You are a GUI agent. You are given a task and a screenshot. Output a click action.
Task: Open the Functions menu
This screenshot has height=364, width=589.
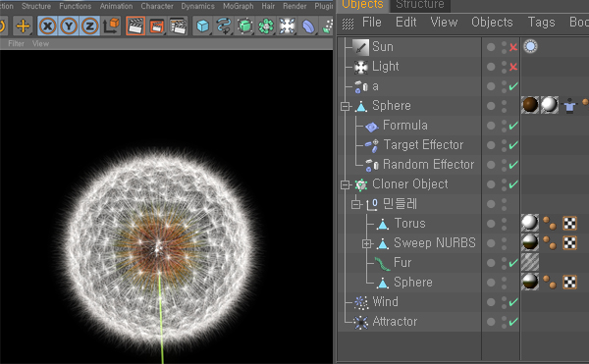click(x=76, y=6)
